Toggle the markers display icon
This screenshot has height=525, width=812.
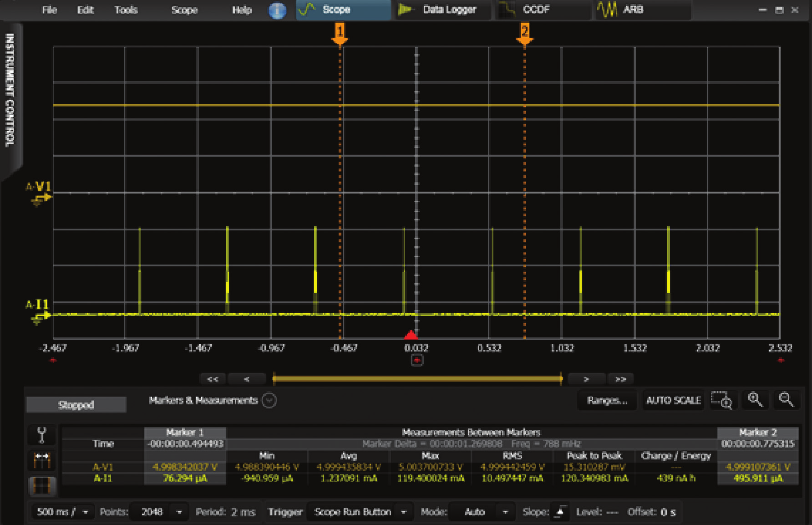pyautogui.click(x=42, y=460)
